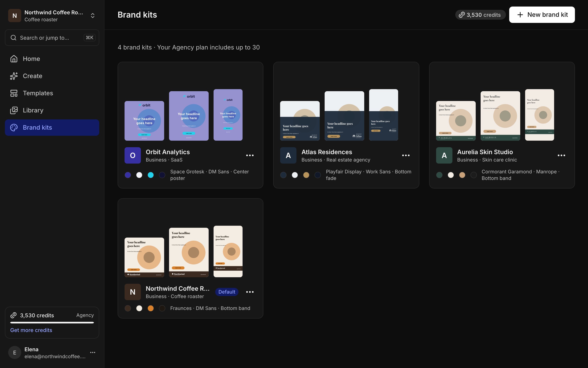Click Elena's E profile avatar
Image resolution: width=588 pixels, height=368 pixels.
click(x=14, y=352)
